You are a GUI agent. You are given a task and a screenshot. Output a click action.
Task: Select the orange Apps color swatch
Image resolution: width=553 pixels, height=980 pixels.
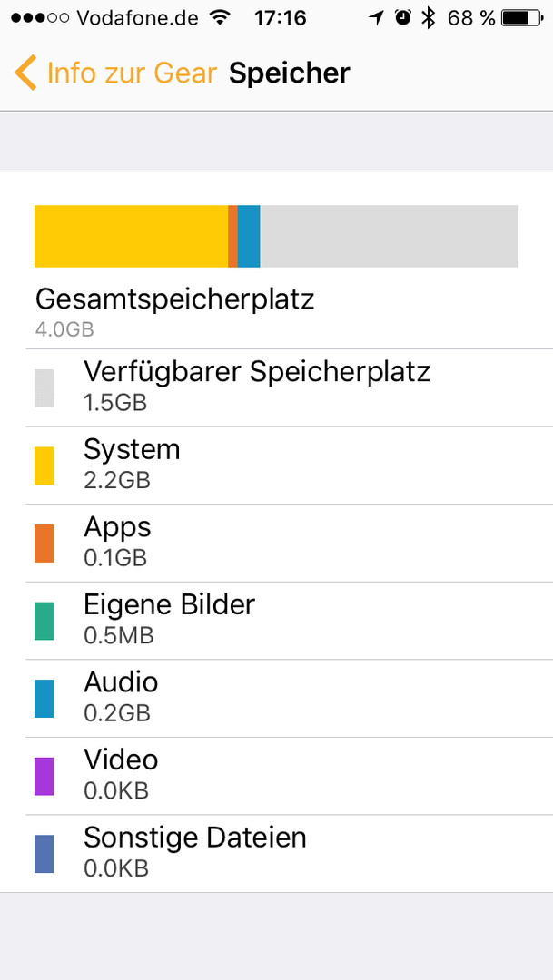click(44, 544)
